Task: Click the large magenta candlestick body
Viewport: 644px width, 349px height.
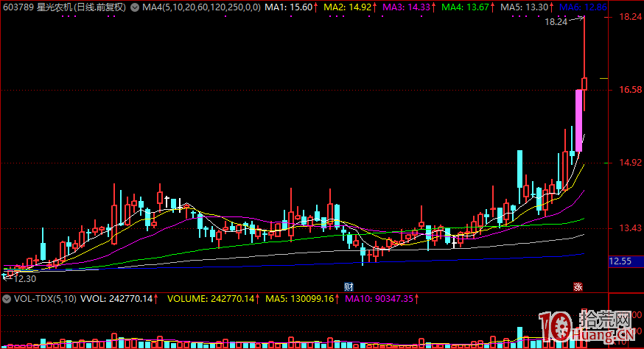Action: coord(578,120)
